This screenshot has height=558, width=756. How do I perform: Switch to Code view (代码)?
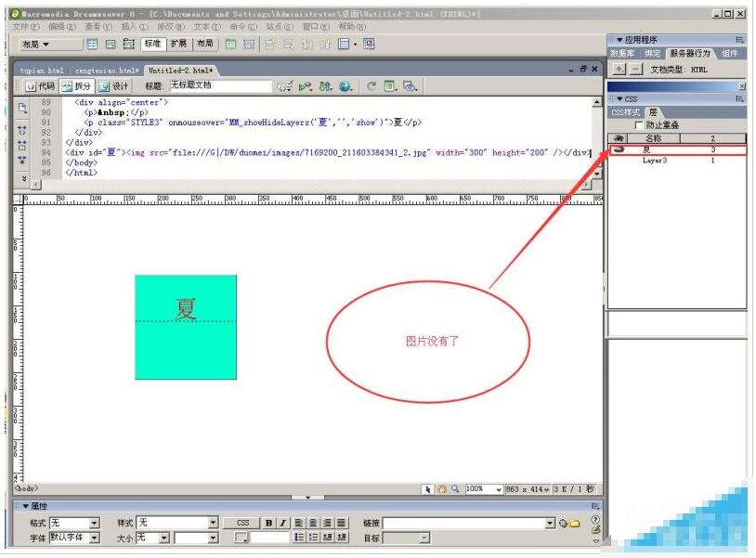coord(39,86)
